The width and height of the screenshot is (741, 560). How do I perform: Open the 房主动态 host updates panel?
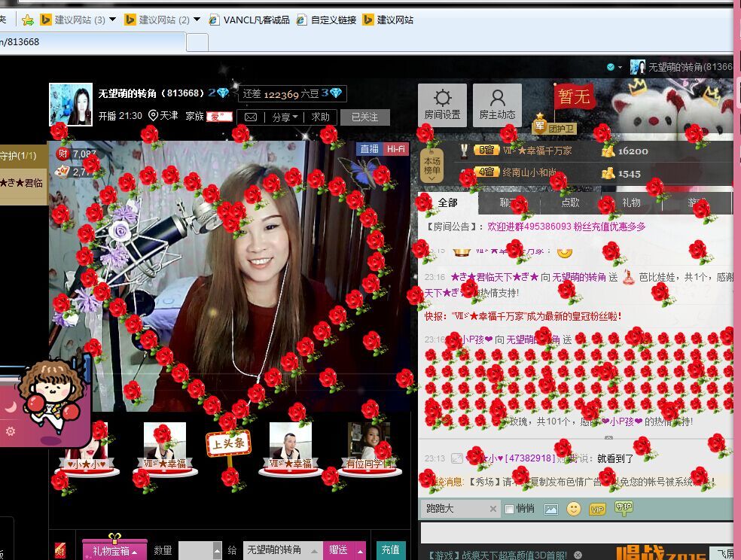tap(497, 105)
